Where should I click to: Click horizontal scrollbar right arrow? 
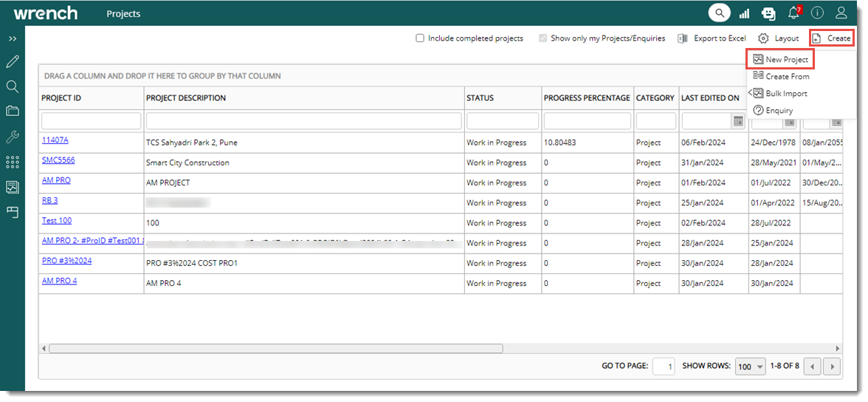pyautogui.click(x=838, y=348)
